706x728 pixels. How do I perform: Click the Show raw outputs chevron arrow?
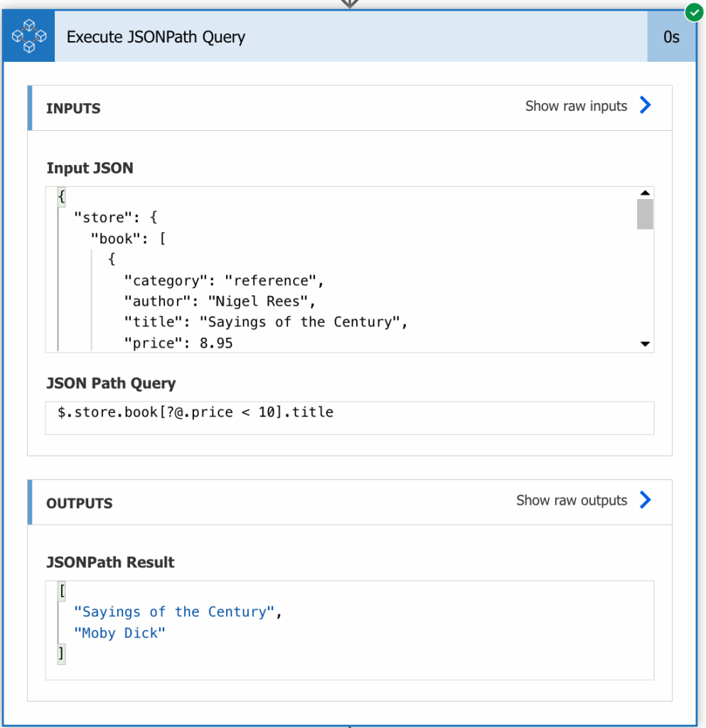tap(645, 500)
